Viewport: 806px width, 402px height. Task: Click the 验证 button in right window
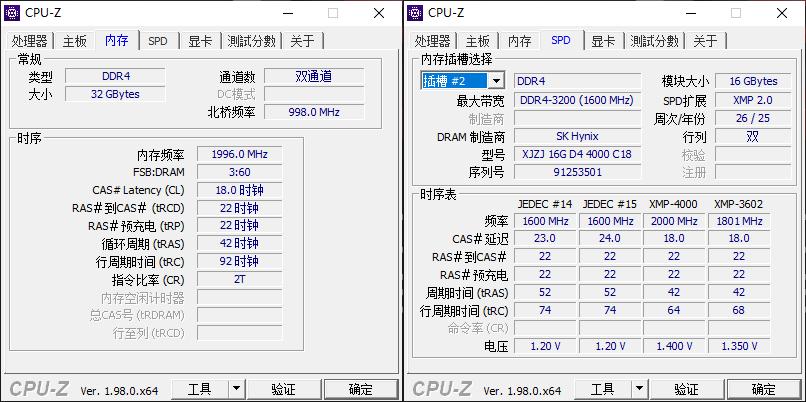coord(686,389)
